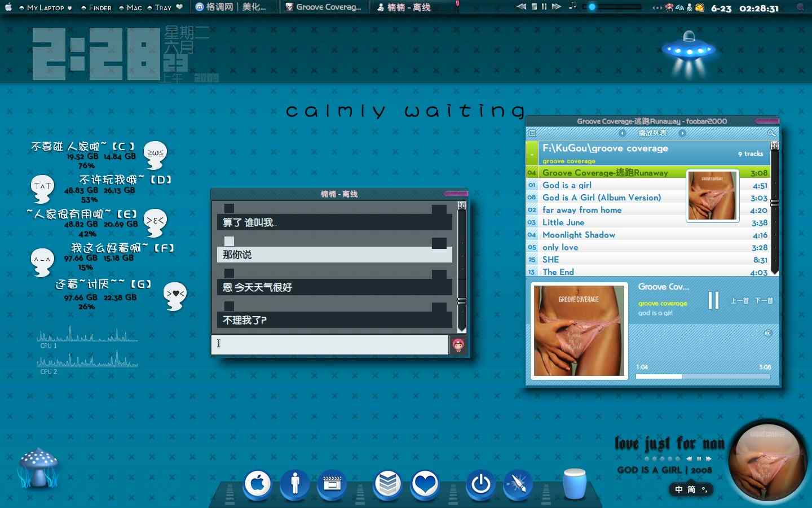Select track God is a girl

pos(647,185)
